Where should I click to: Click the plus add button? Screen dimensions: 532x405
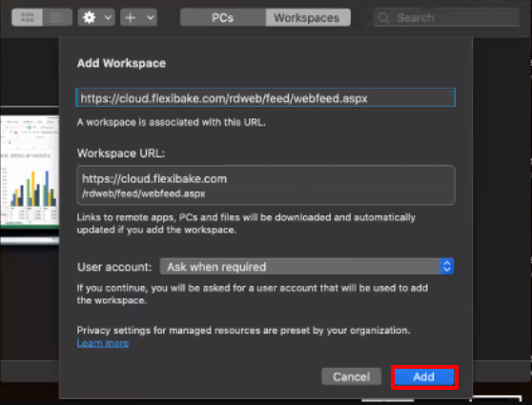(x=131, y=17)
